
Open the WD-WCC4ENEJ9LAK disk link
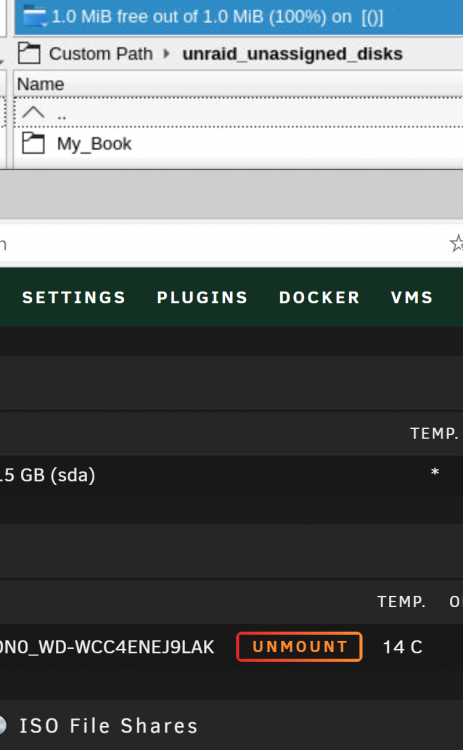(107, 647)
